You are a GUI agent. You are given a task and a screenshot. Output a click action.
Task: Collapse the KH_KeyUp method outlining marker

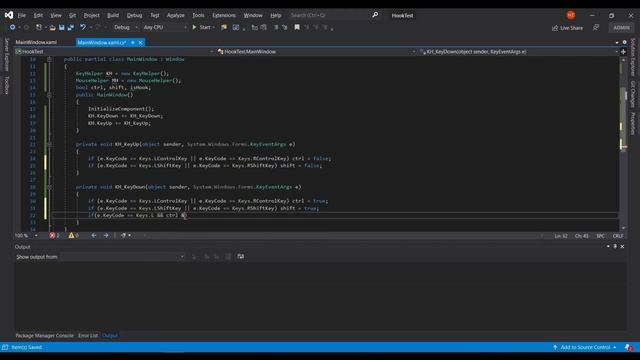[49, 144]
